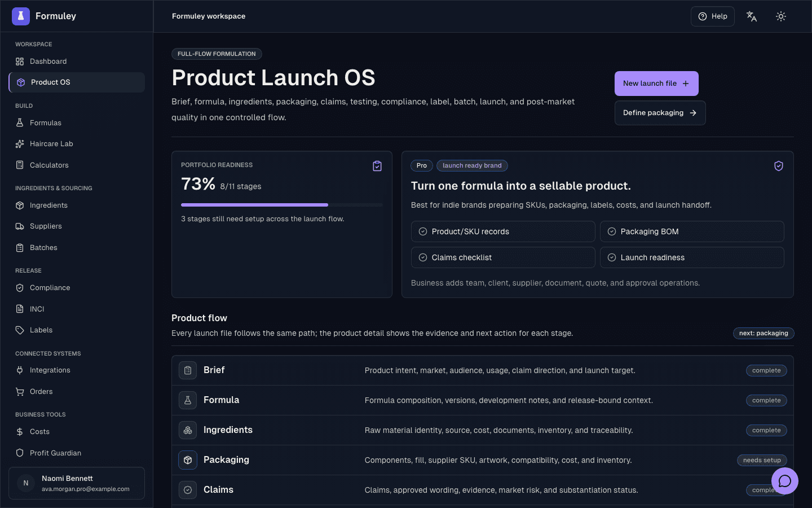Open the Dashboard sidebar item
812x508 pixels.
click(x=77, y=62)
